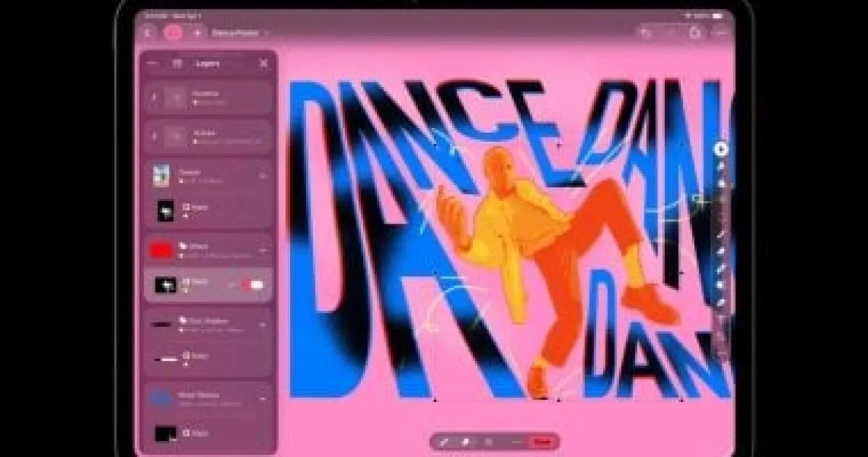
Task: Expand the dancer-thumbnail layer chevron
Action: point(263,176)
